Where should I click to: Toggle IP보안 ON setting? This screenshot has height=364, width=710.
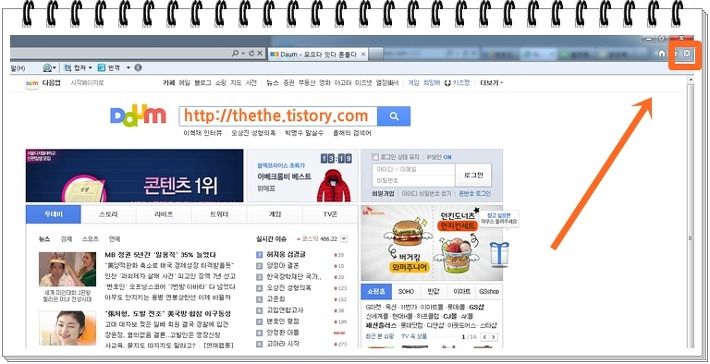439,157
